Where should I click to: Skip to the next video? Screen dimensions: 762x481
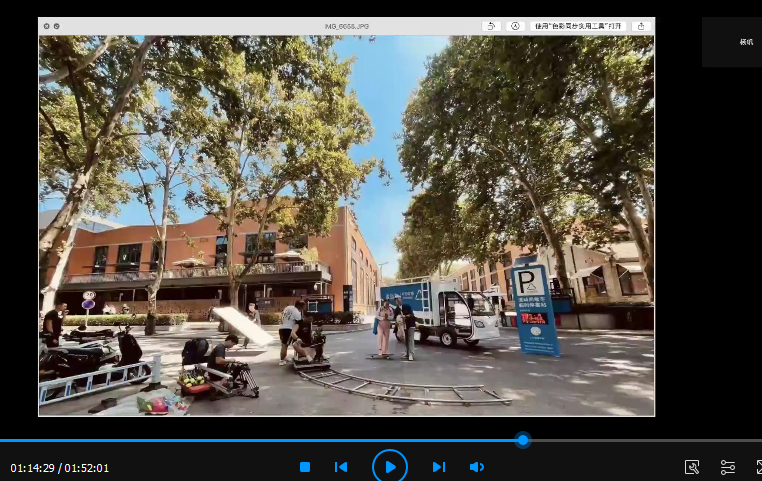[438, 467]
